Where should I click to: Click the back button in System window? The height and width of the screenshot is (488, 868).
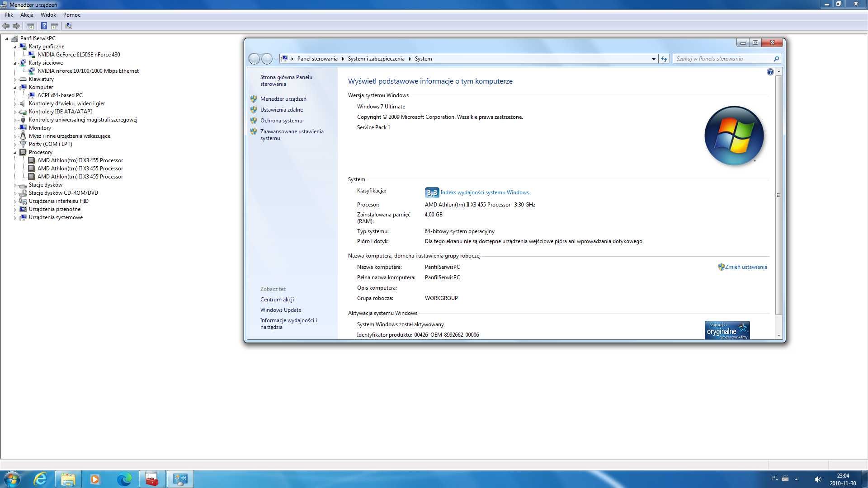255,59
